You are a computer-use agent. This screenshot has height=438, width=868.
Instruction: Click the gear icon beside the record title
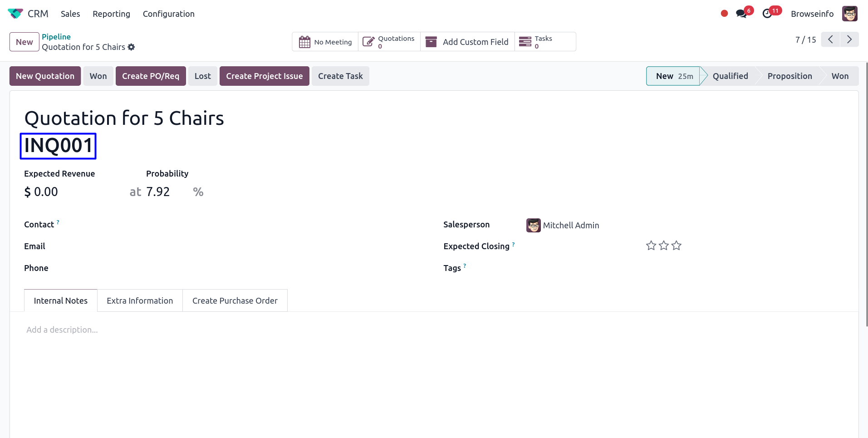tap(131, 47)
